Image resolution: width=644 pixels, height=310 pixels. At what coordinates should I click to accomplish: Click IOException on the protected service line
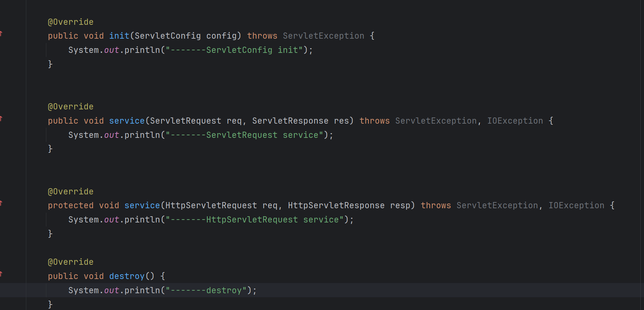pos(576,205)
